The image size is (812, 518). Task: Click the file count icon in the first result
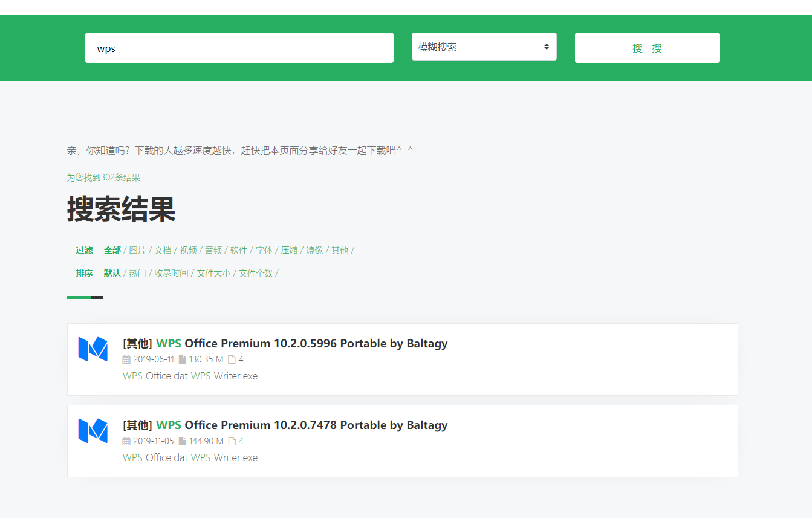(x=232, y=359)
